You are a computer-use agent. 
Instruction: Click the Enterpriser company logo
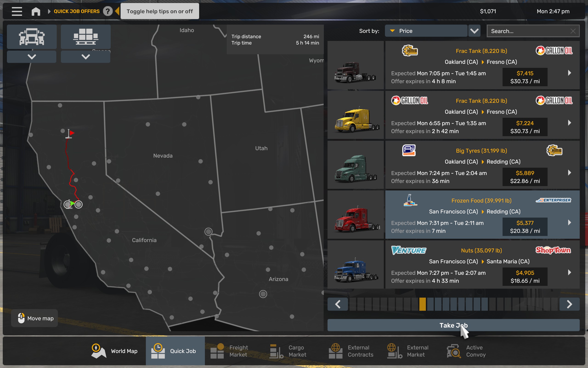click(554, 200)
